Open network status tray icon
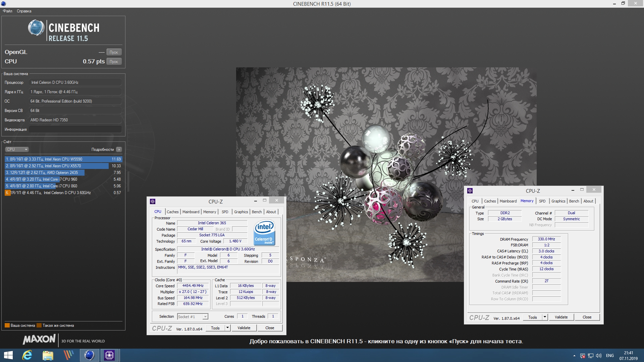The height and width of the screenshot is (362, 644). tap(591, 356)
